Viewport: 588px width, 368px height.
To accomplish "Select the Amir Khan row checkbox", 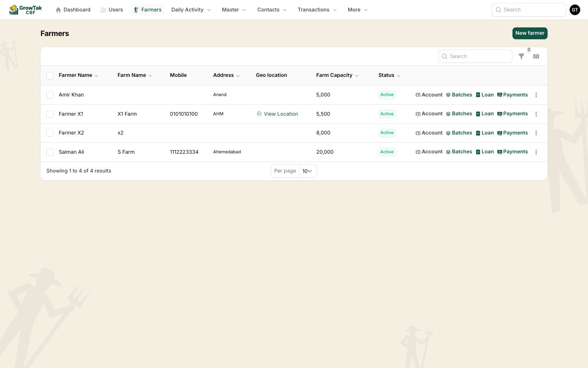I will point(50,95).
